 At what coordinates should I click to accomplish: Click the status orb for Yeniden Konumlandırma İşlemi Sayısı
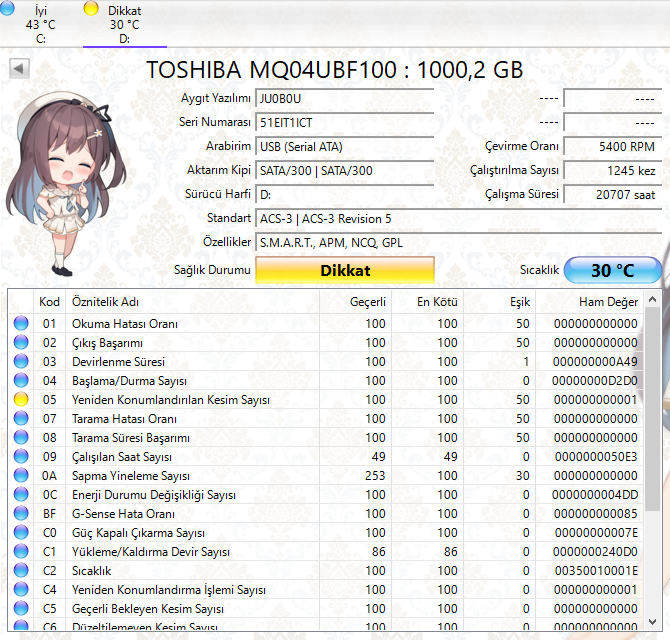[x=21, y=590]
